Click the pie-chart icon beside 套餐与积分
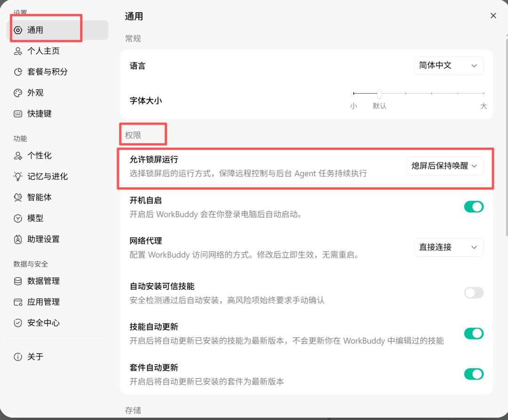508x420 pixels. click(18, 72)
